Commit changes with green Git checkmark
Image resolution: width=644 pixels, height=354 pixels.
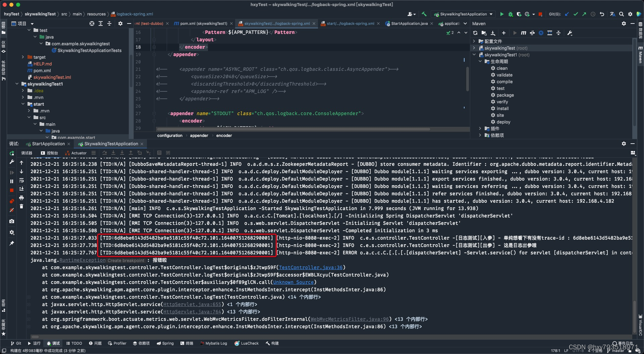tap(576, 14)
